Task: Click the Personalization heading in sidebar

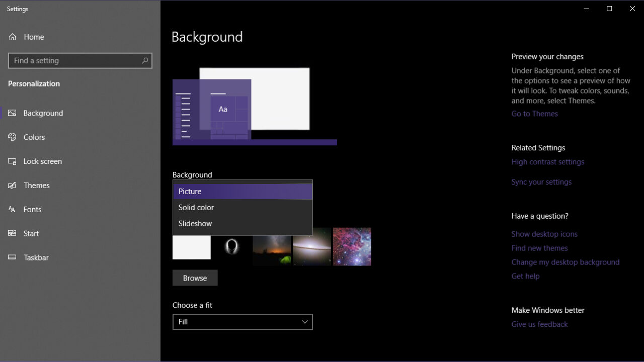Action: coord(34,83)
